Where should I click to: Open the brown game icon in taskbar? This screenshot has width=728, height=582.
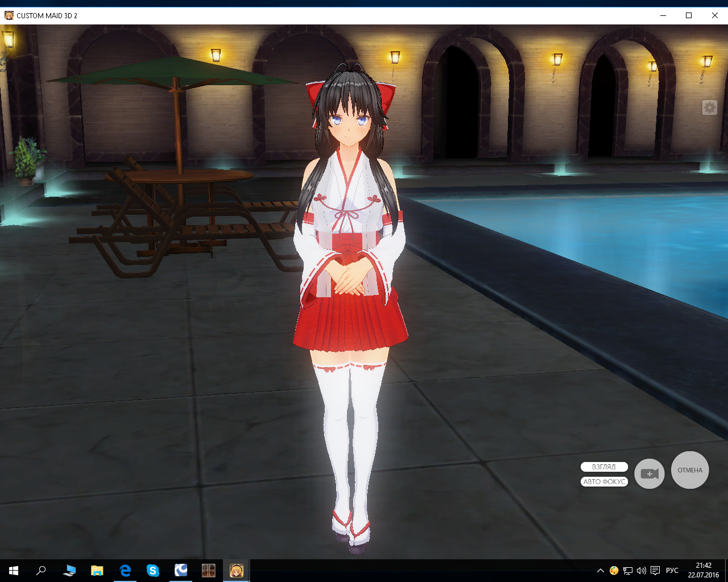209,571
